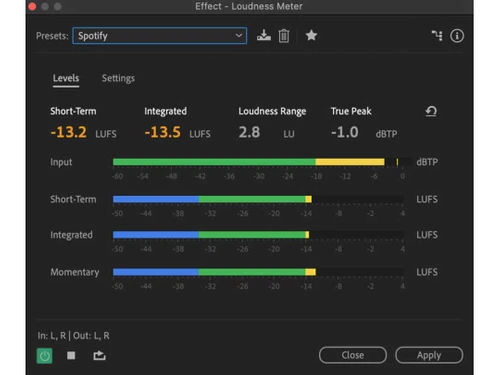Click the Short-Term value -13.2

69,132
